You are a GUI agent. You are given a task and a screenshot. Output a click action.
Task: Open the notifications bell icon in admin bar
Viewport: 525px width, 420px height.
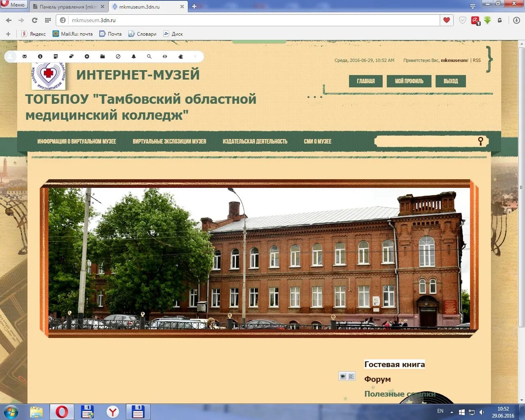click(x=134, y=57)
